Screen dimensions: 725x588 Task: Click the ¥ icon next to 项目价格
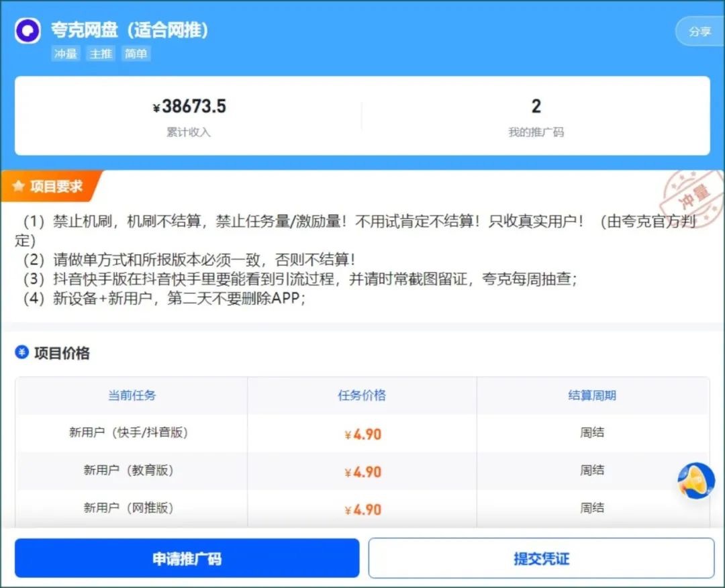[21, 353]
